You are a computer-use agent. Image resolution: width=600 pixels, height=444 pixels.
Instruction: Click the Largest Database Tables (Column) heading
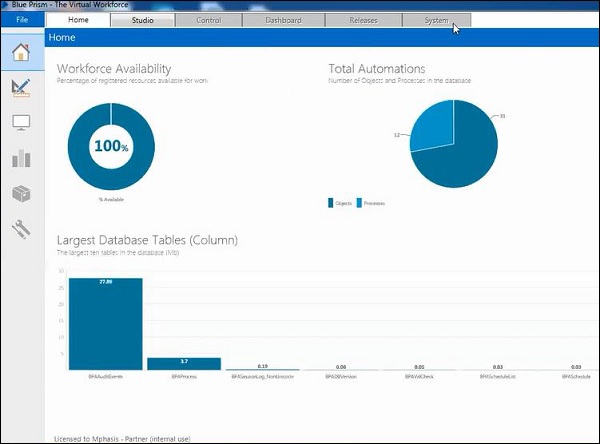coord(147,240)
